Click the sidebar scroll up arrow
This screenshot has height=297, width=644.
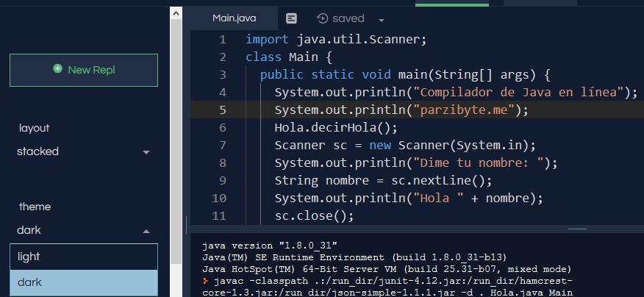[x=176, y=12]
